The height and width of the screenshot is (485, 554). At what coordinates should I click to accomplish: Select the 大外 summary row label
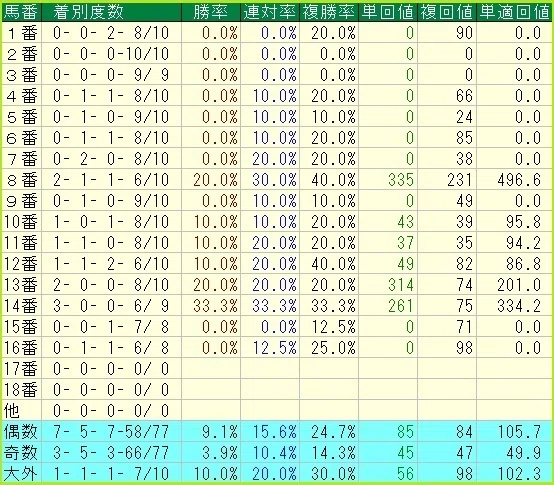(x=20, y=473)
